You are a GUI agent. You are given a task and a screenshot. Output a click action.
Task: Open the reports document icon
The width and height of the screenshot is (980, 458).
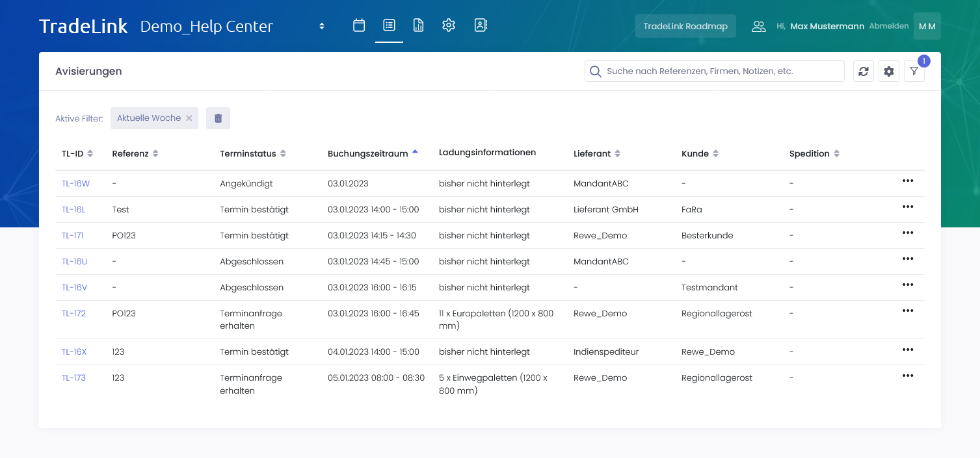[x=418, y=25]
